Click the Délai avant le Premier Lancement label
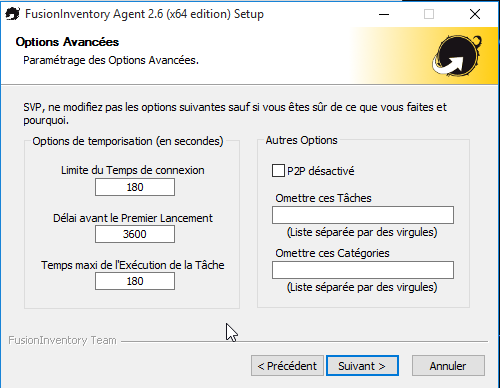The image size is (500, 388). (x=133, y=218)
